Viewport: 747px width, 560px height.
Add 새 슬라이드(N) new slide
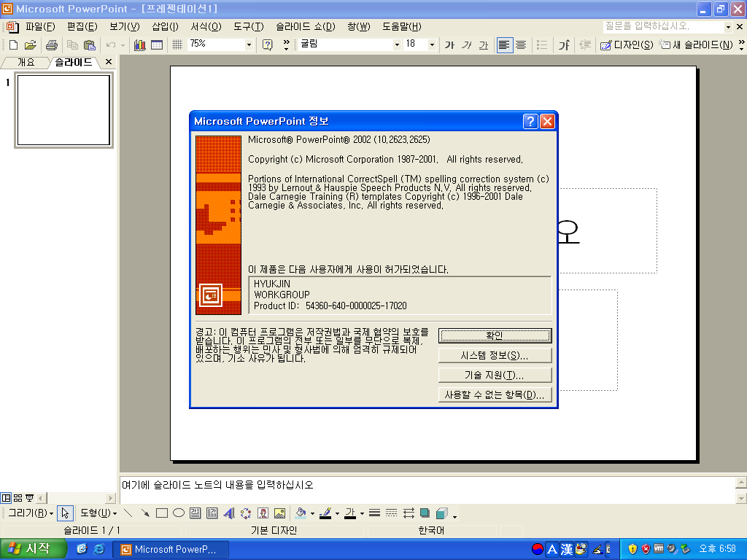click(696, 45)
